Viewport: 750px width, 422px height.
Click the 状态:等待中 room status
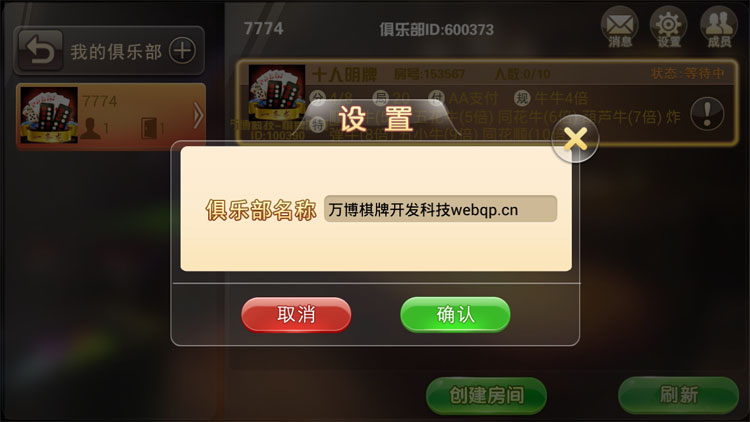[688, 73]
